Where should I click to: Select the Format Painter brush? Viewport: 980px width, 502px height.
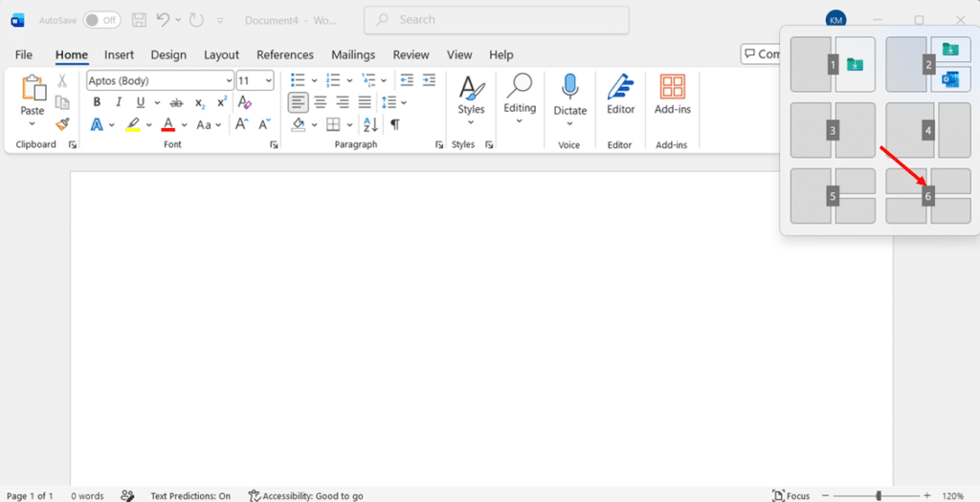pyautogui.click(x=62, y=123)
